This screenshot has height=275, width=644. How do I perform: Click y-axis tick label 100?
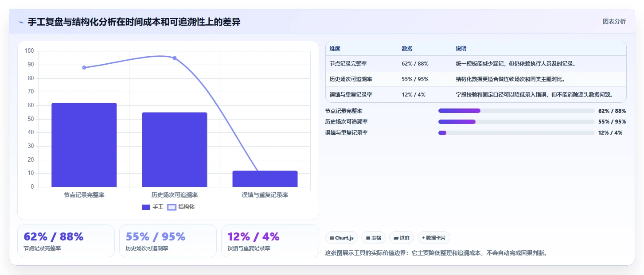29,51
